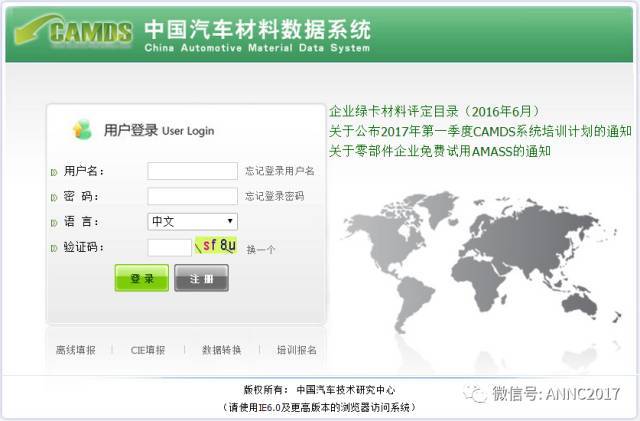This screenshot has width=640, height=421.
Task: Go to 离线填报 in bottom menu
Action: tap(76, 350)
